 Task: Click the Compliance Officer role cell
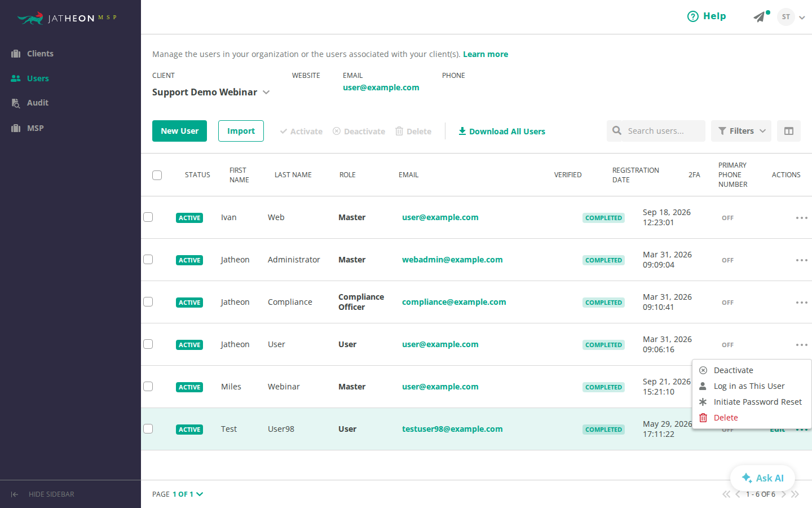pos(361,302)
